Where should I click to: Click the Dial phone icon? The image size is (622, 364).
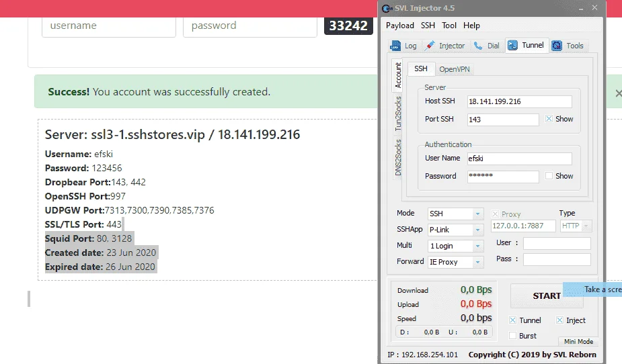coord(478,46)
